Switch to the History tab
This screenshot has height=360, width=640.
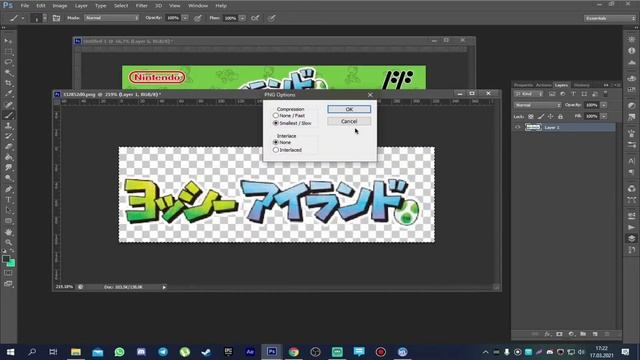click(582, 85)
